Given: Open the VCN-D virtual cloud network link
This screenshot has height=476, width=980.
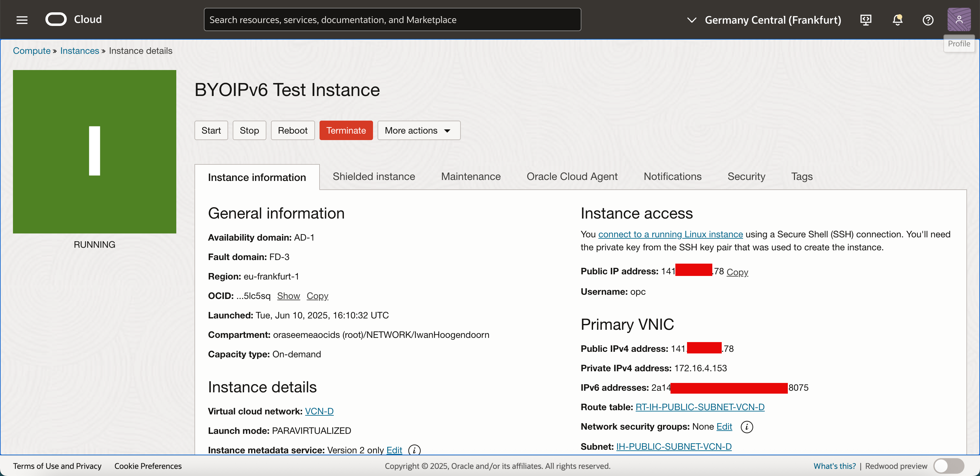Looking at the screenshot, I should point(319,411).
